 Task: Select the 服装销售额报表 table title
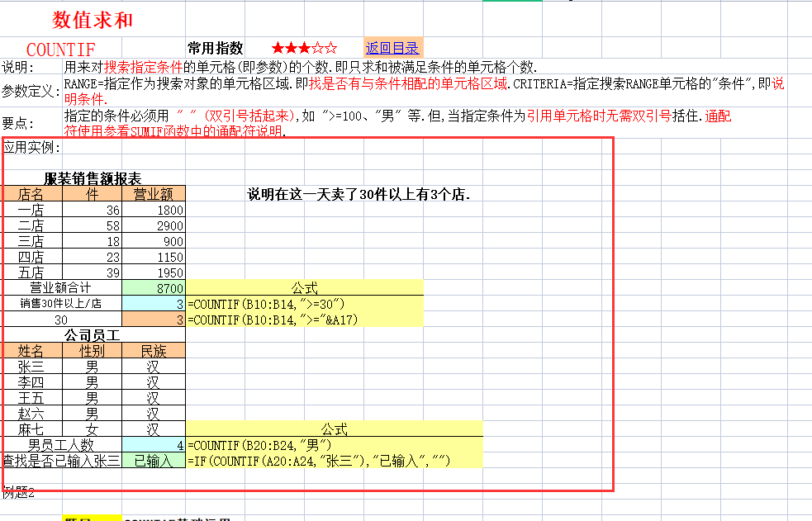pos(93,178)
